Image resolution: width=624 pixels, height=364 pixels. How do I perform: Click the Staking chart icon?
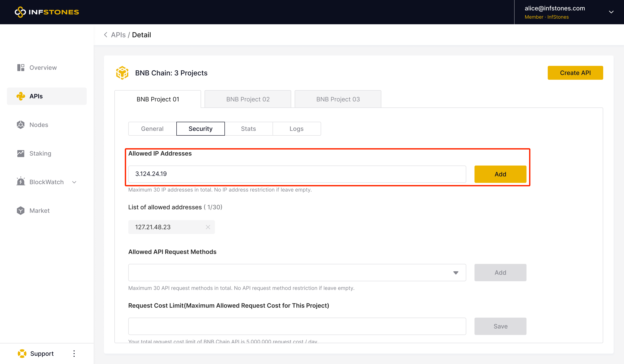pos(21,154)
